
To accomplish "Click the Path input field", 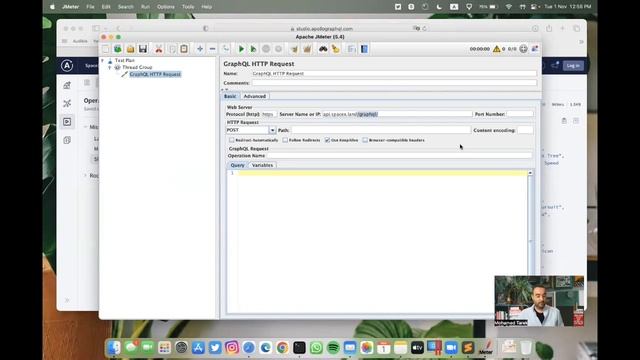I will click(x=380, y=130).
